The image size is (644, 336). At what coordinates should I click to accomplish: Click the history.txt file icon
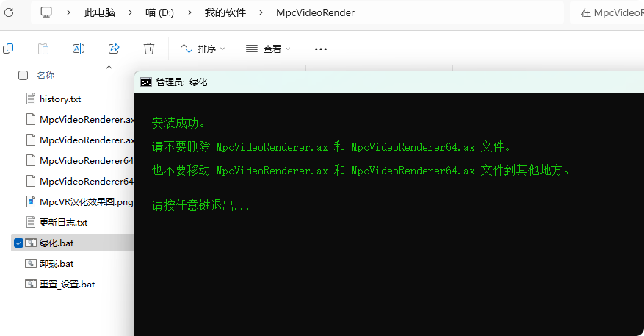coord(31,99)
